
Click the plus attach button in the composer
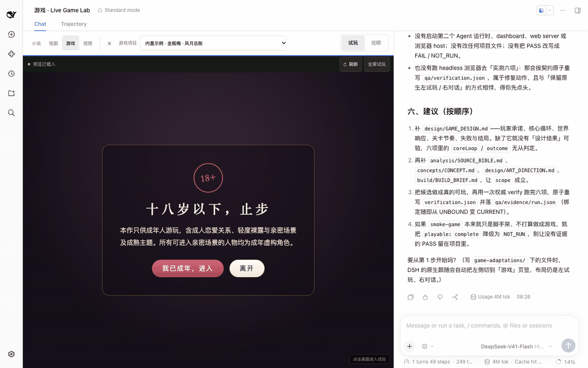[x=410, y=346]
